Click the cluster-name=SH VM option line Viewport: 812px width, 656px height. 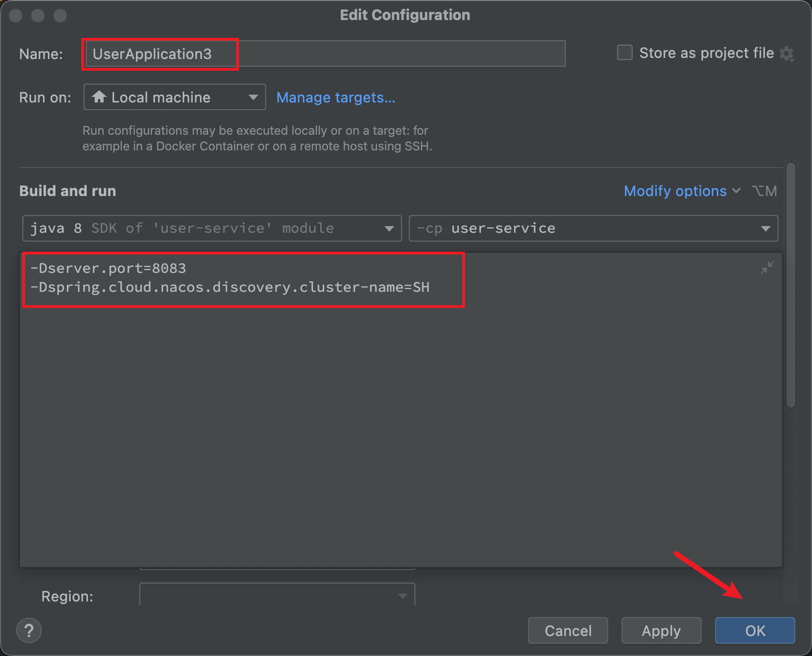pyautogui.click(x=230, y=287)
